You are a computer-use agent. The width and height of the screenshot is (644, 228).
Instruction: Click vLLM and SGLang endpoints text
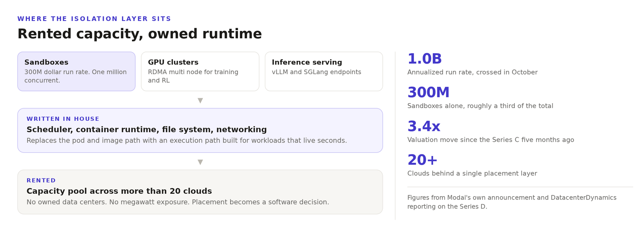coord(316,72)
